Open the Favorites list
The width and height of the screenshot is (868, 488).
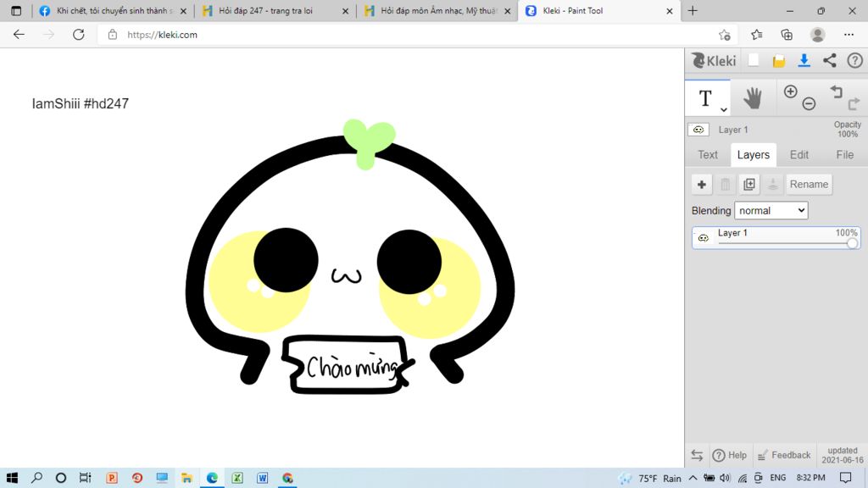pos(757,35)
